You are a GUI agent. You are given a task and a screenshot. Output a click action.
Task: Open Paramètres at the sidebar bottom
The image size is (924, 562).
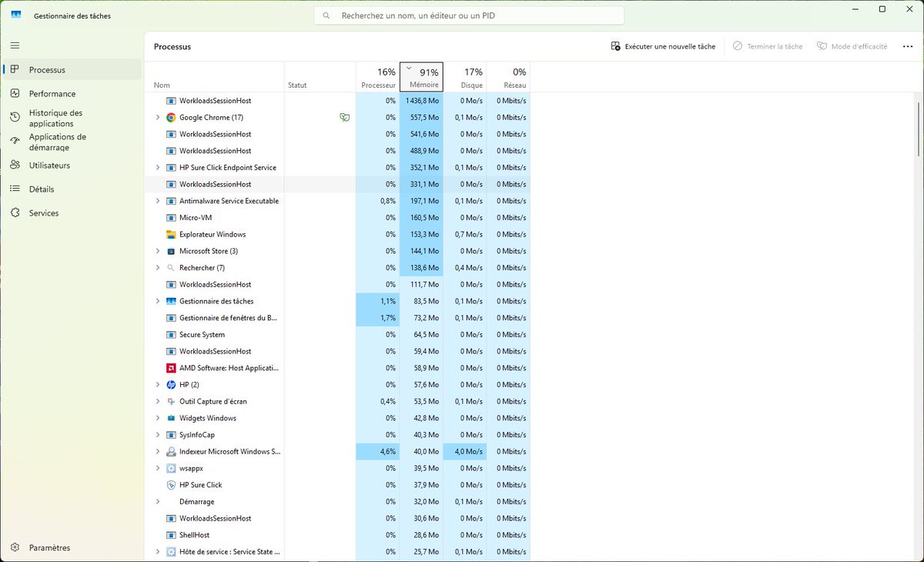click(x=72, y=547)
